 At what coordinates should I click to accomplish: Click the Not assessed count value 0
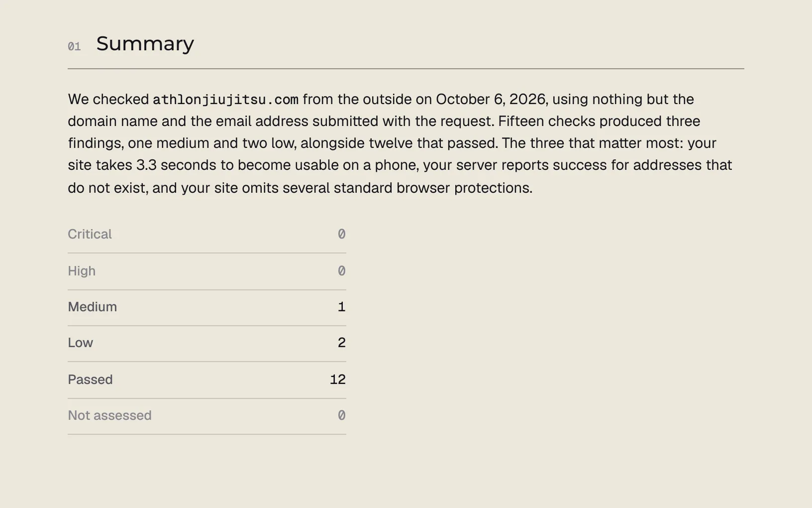[x=341, y=415]
